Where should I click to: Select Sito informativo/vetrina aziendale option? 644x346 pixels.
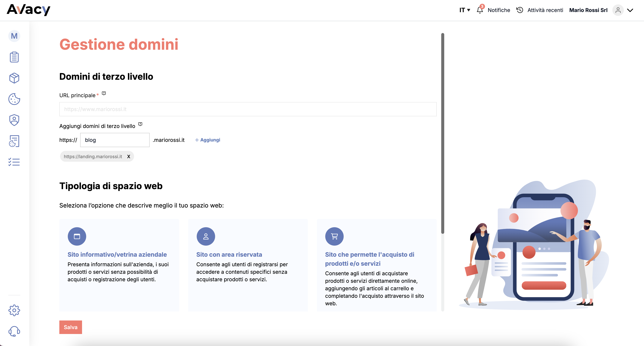[x=119, y=265]
